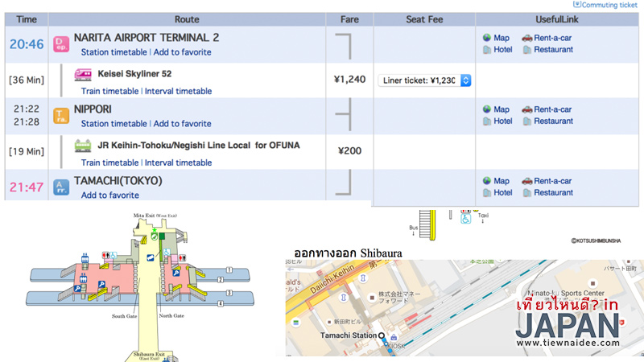Click the Restaurant icon in Tamachi row
644x362 pixels.
[527, 192]
